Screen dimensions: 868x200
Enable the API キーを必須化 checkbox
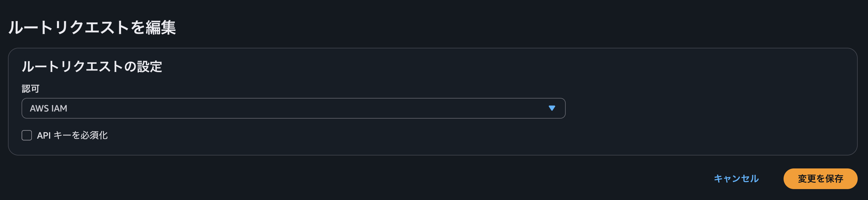[x=27, y=135]
